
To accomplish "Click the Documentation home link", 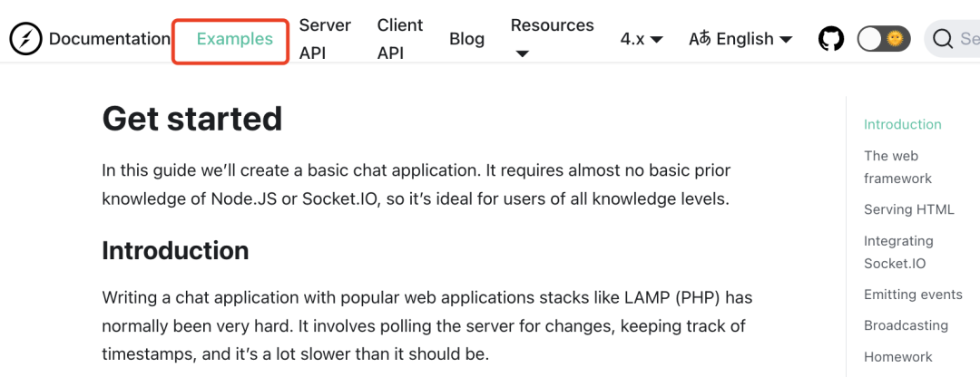I will tap(109, 39).
